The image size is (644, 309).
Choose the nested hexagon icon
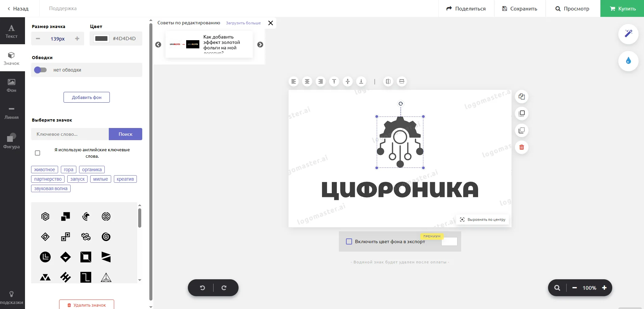[45, 216]
